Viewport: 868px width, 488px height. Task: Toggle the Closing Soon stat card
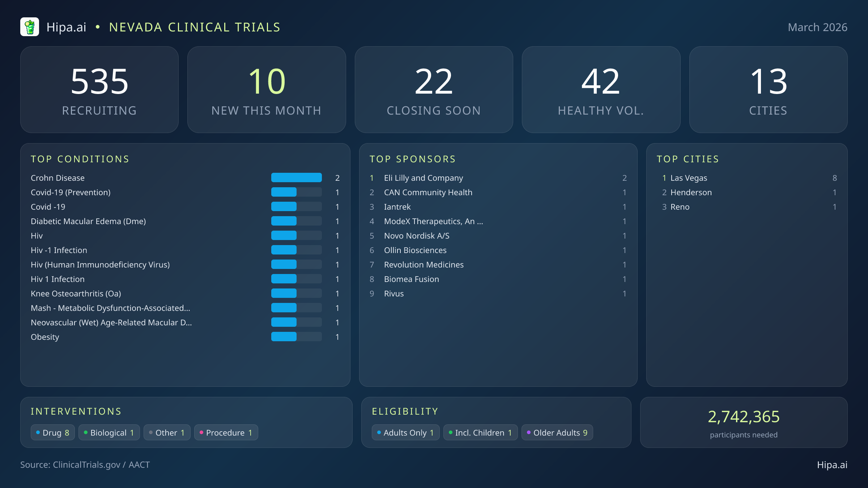pyautogui.click(x=434, y=89)
